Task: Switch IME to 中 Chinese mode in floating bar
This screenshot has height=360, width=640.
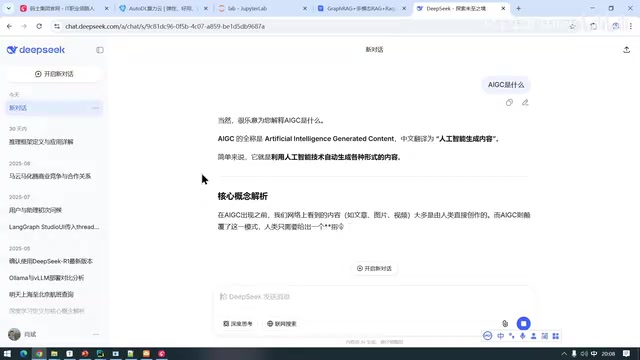Action: [x=500, y=336]
